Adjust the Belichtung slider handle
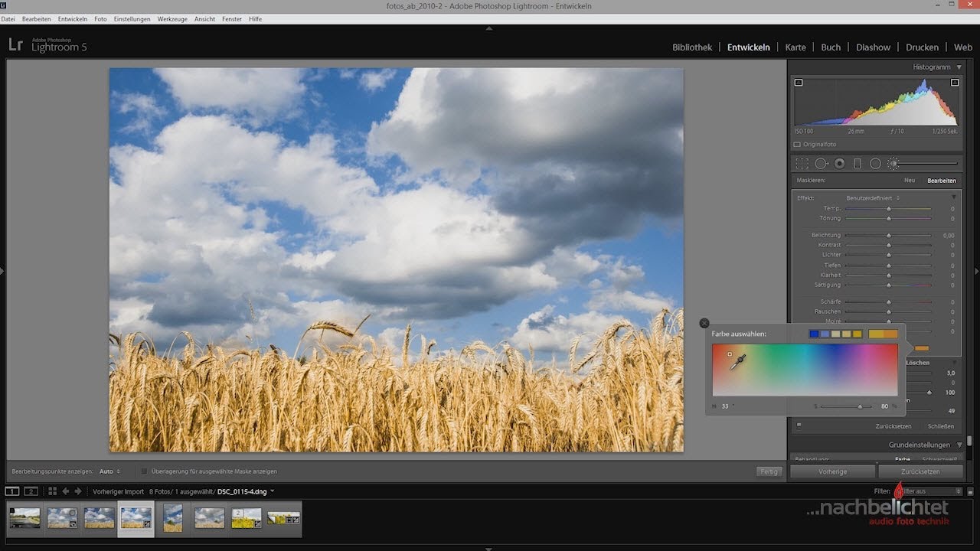980x551 pixels. pos(889,235)
